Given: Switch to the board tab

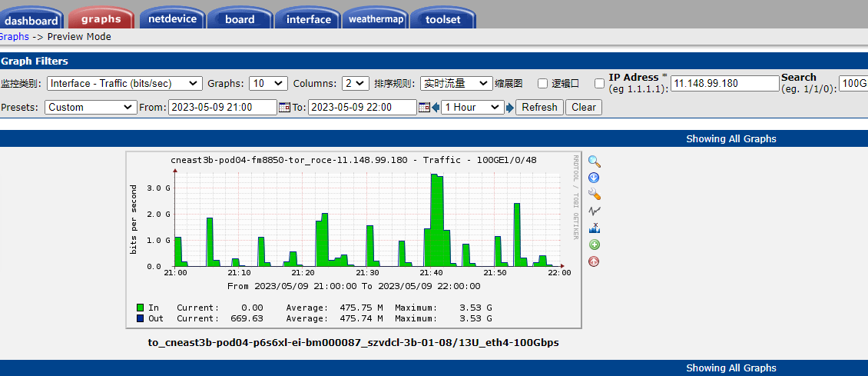Looking at the screenshot, I should click(x=240, y=19).
